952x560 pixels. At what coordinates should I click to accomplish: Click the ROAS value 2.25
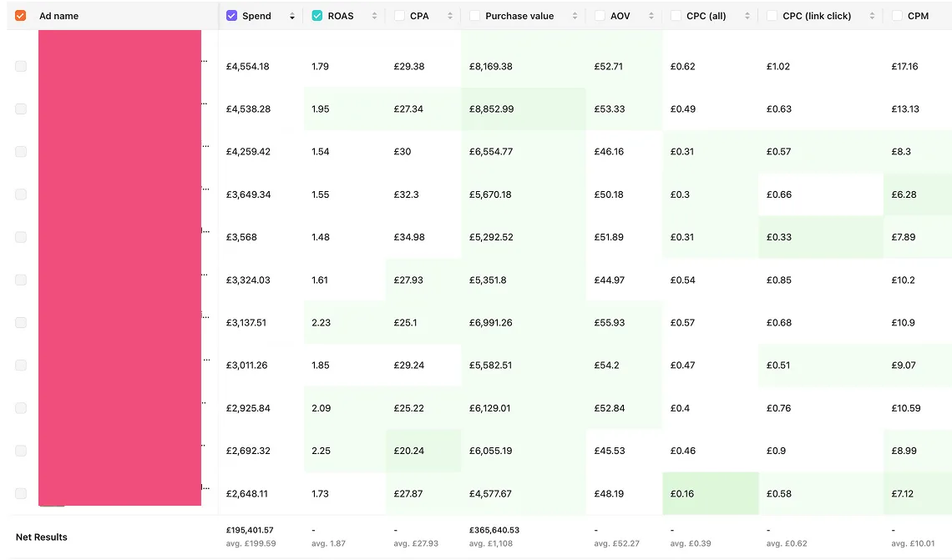tap(322, 451)
